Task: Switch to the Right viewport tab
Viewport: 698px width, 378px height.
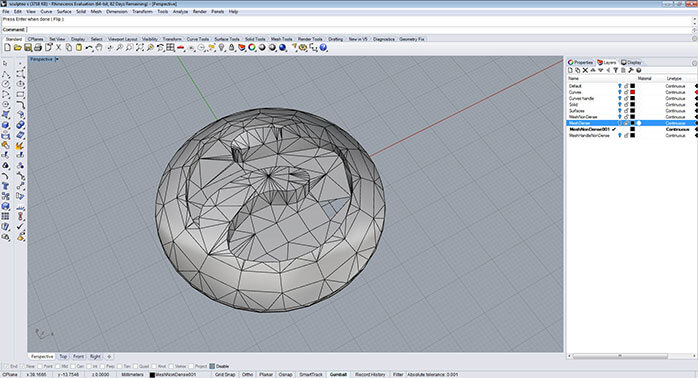Action: point(95,357)
